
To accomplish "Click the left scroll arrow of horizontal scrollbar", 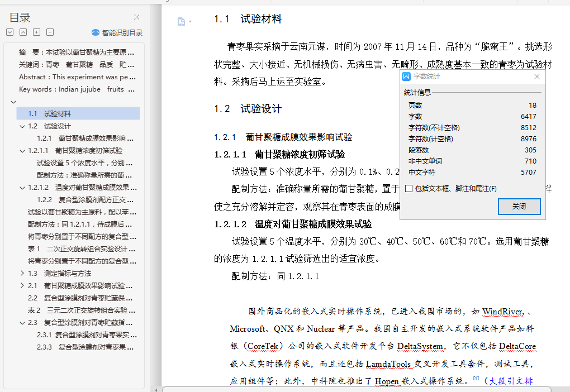I will tap(156, 390).
